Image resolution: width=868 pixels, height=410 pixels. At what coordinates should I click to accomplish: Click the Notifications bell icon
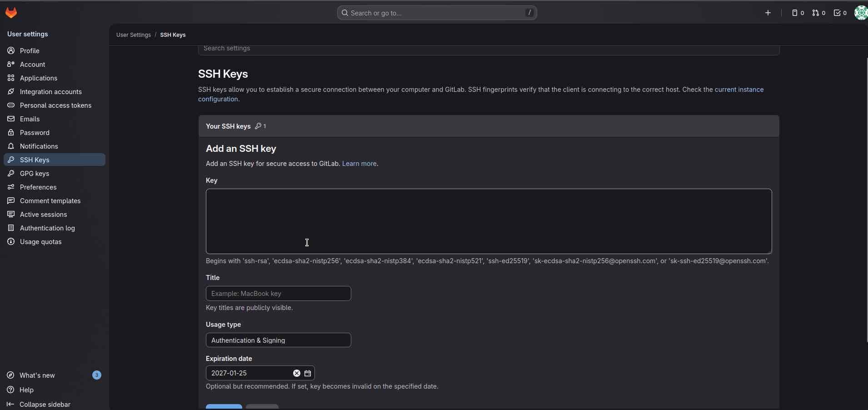(x=11, y=146)
